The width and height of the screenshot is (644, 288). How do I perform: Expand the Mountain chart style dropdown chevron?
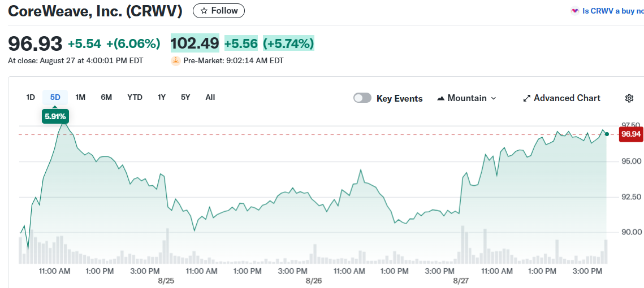point(494,98)
